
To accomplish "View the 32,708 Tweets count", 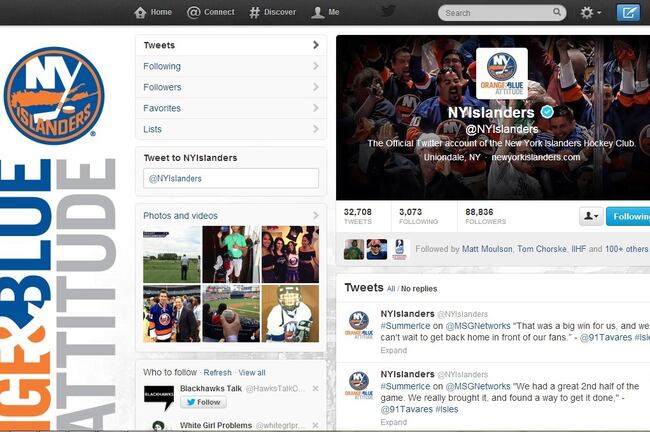I will coord(358,216).
